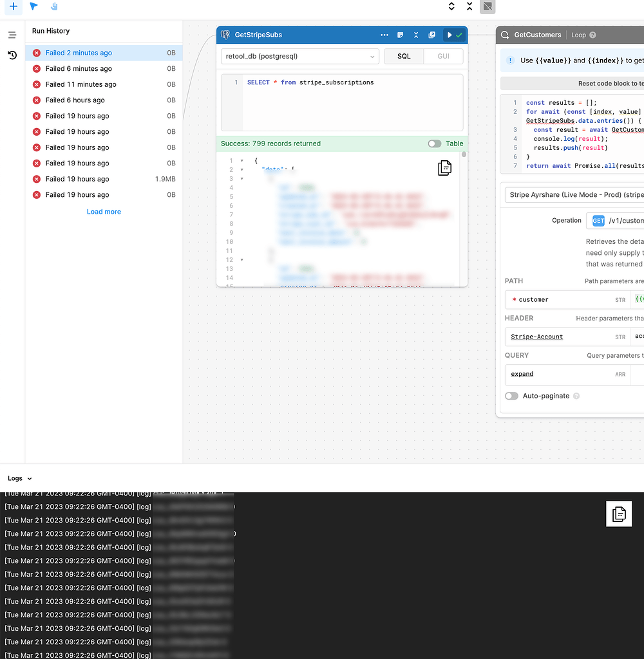The width and height of the screenshot is (644, 659).
Task: Switch to the GUI tab
Action: [443, 56]
